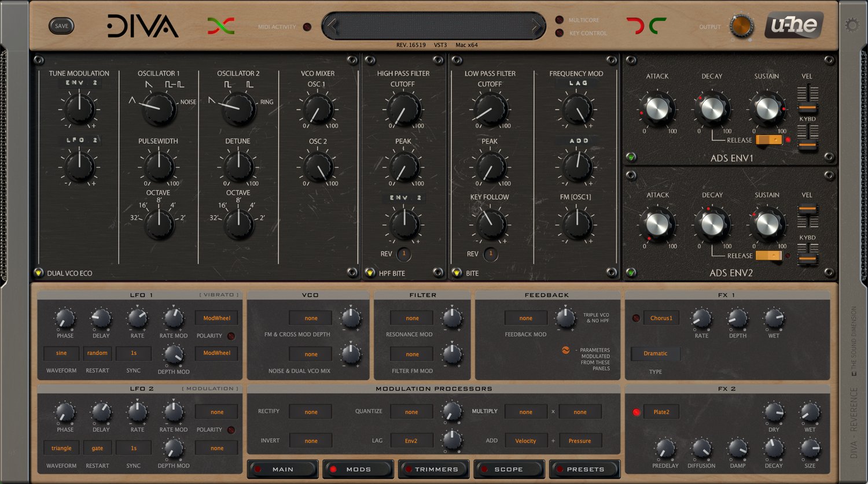Flip the ADS ENV2 Release switch
Screen dimensions: 868x484
(769, 255)
